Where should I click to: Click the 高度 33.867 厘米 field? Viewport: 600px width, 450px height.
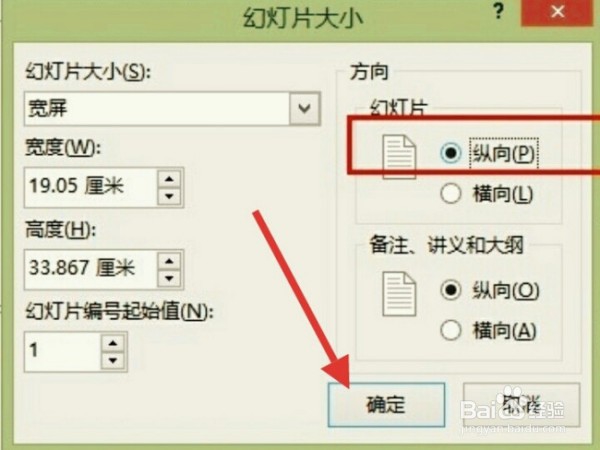[91, 270]
